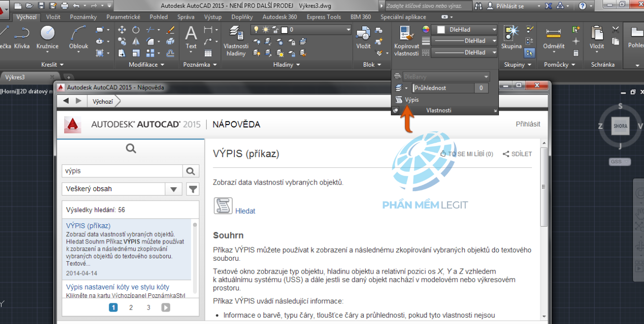Expand the Hladiny panel
The image size is (644, 324).
286,65
